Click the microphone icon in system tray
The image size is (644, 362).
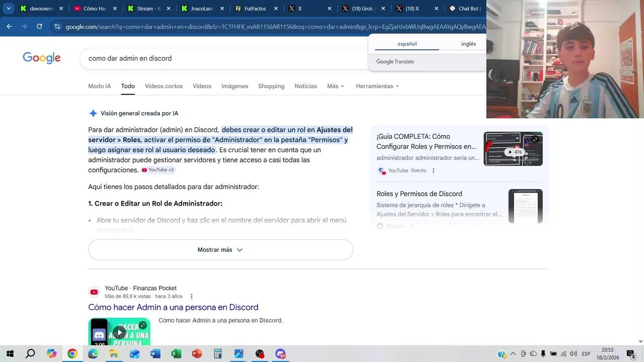543,354
